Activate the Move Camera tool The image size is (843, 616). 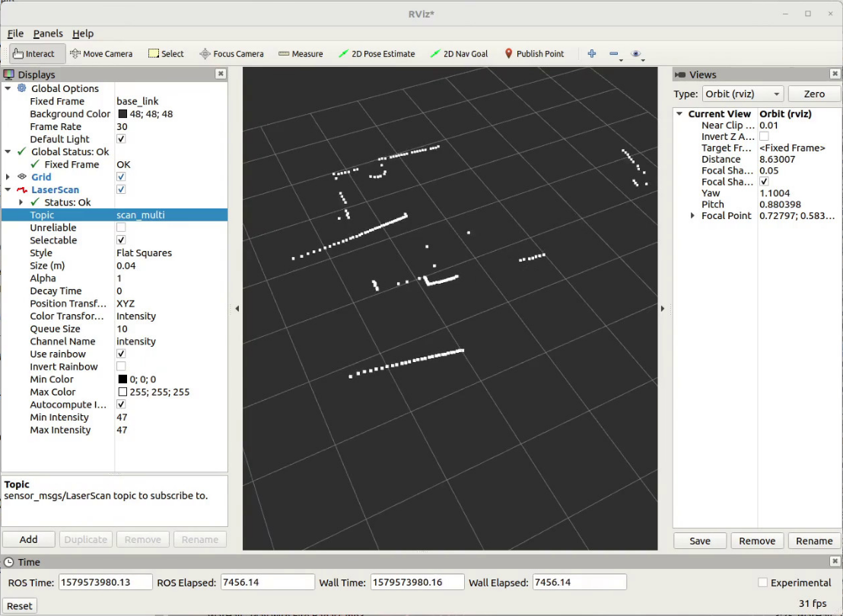101,54
